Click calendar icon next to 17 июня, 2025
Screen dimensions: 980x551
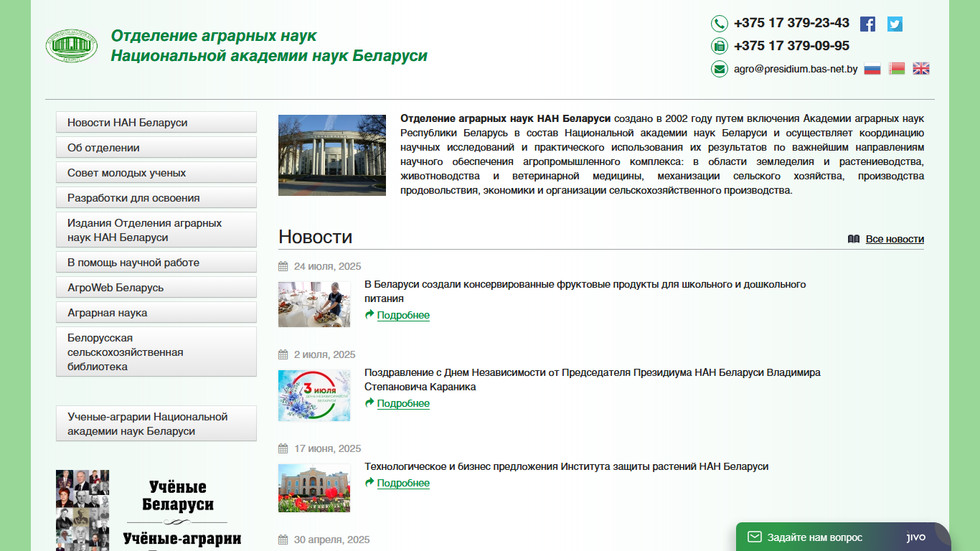(x=283, y=448)
